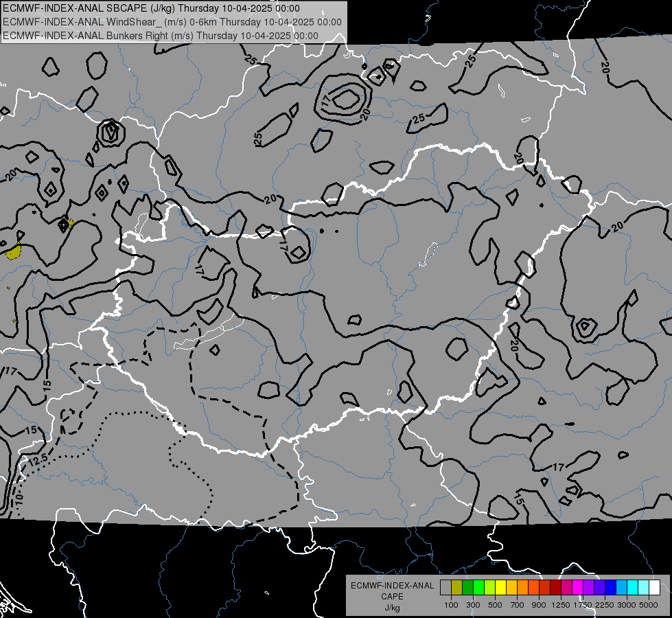The width and height of the screenshot is (672, 618).
Task: Click the dark red legend swatch
Action: tap(556, 588)
